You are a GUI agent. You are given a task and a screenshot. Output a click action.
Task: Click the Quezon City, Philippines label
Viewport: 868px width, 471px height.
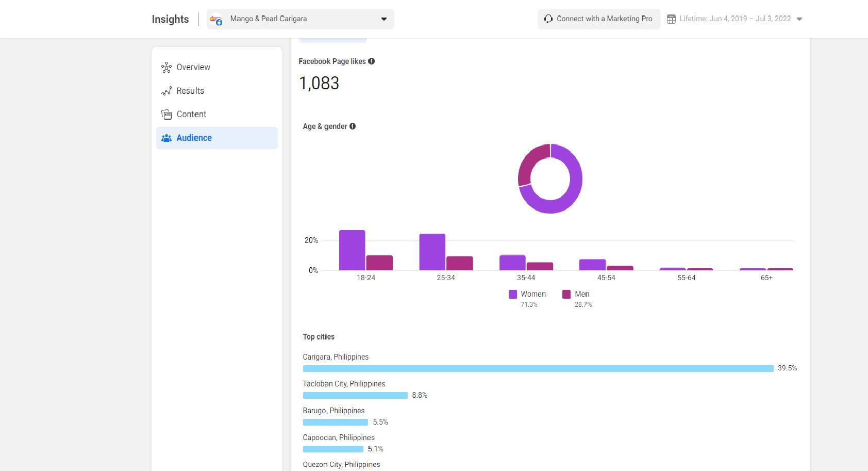pyautogui.click(x=341, y=464)
